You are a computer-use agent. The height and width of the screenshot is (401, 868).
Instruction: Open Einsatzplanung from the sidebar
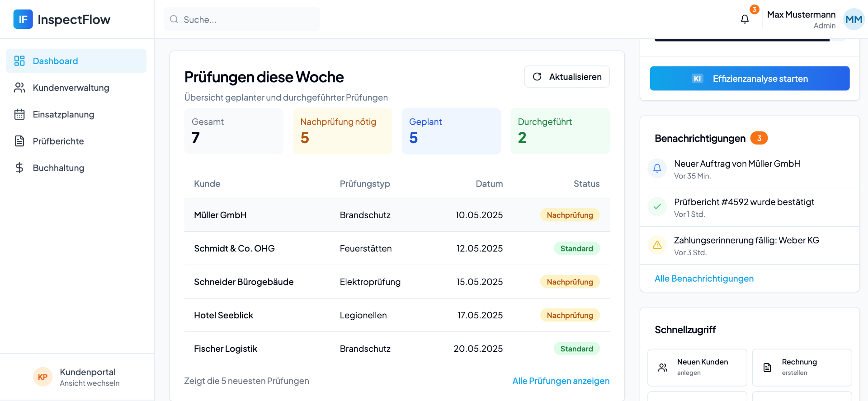coord(76,114)
